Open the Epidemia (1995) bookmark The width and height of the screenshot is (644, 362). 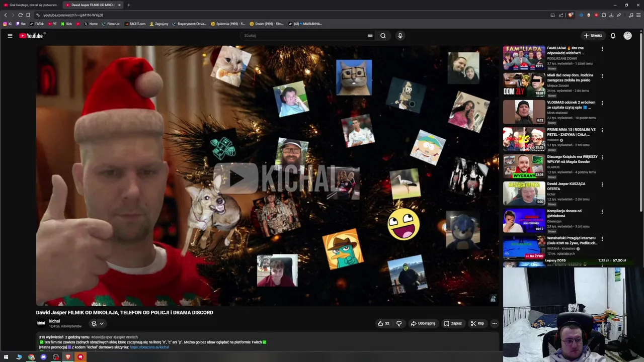pos(228,24)
